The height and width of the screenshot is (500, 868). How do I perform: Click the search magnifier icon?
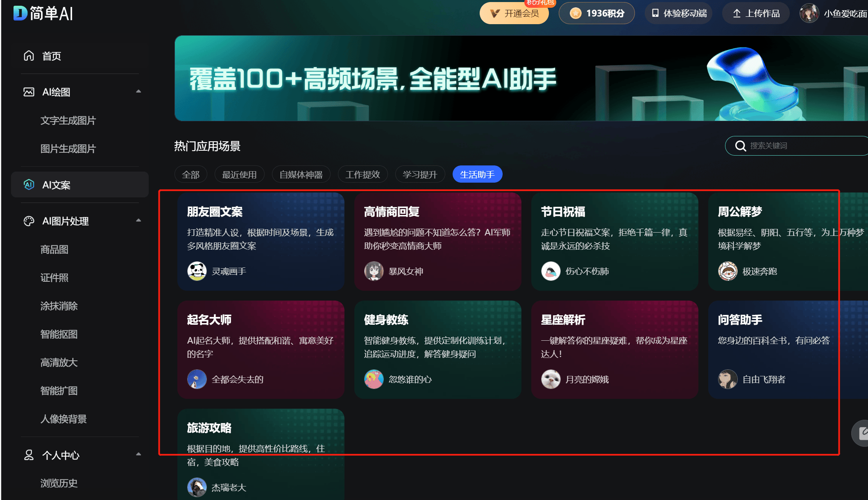740,146
